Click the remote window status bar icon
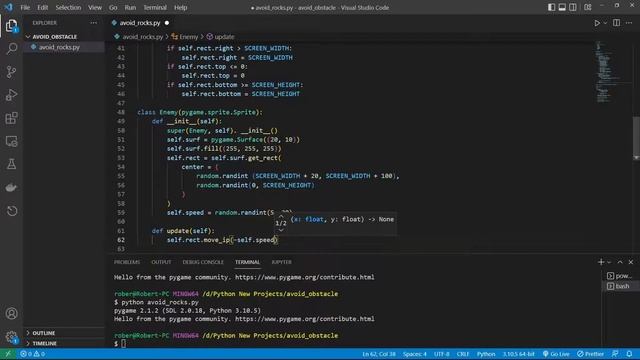 pyautogui.click(x=8, y=354)
